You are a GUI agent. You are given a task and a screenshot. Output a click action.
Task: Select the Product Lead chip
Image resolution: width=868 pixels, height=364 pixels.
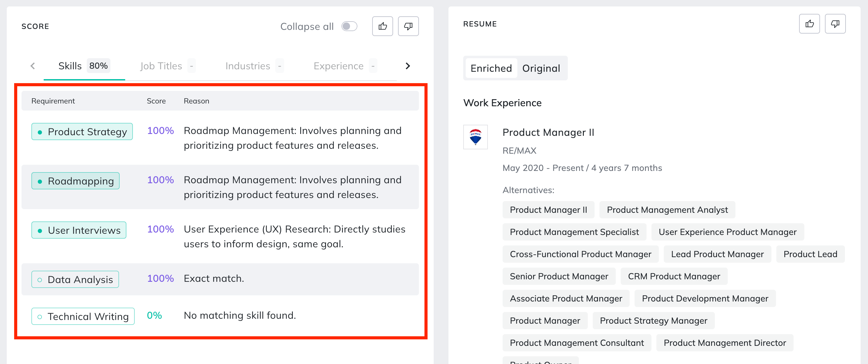point(810,254)
